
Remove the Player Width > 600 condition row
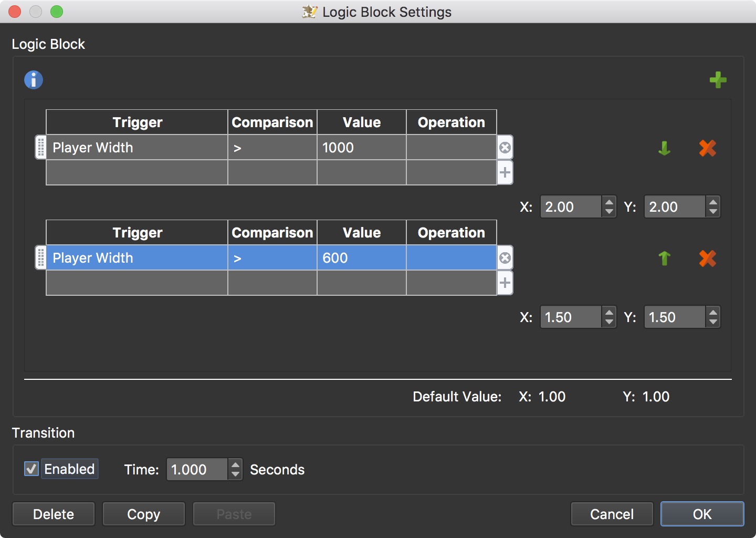505,258
